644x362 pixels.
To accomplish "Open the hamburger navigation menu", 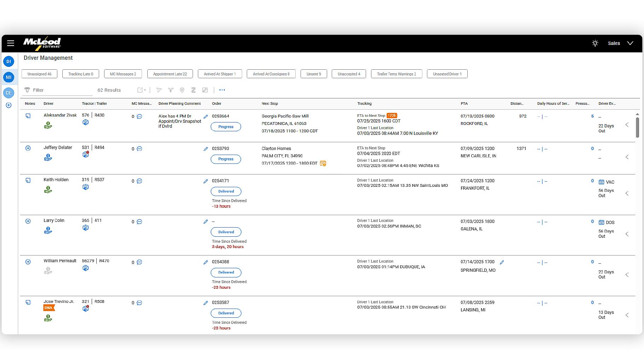I will tap(10, 43).
